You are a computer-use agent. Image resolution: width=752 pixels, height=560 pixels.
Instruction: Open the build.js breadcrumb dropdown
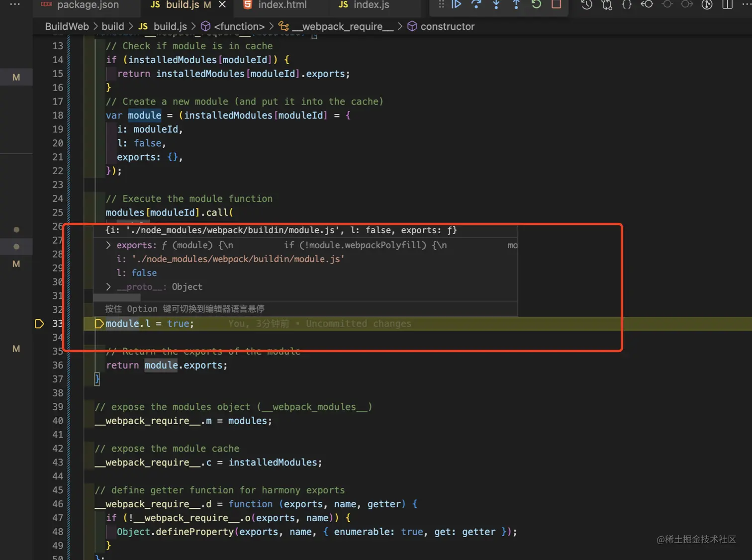tap(163, 26)
